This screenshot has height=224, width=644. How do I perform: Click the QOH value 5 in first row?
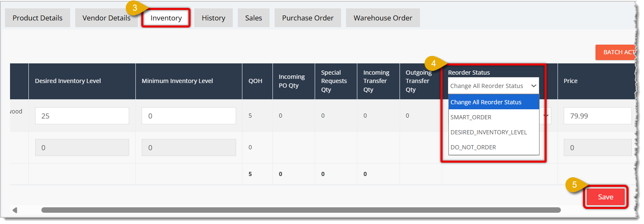click(x=250, y=116)
